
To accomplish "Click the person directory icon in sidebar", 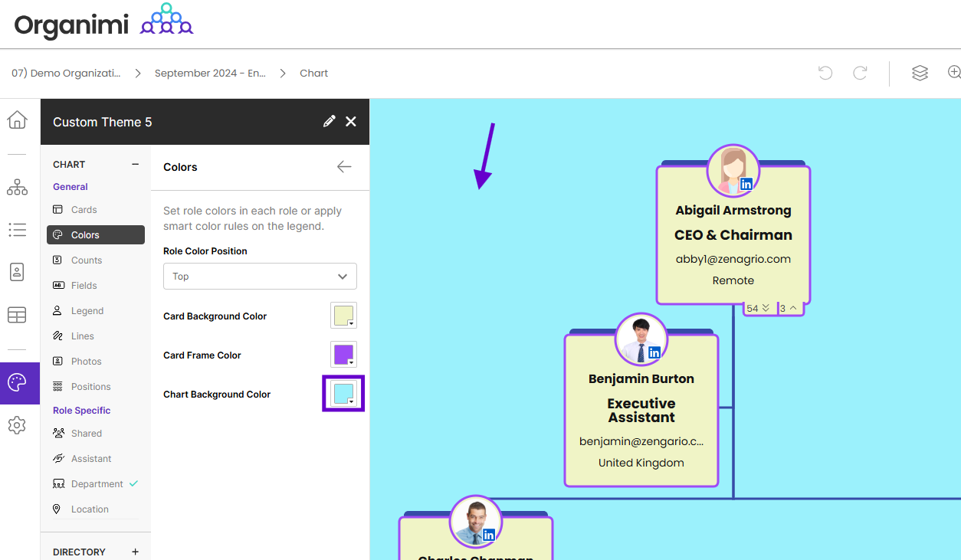I will click(x=17, y=272).
